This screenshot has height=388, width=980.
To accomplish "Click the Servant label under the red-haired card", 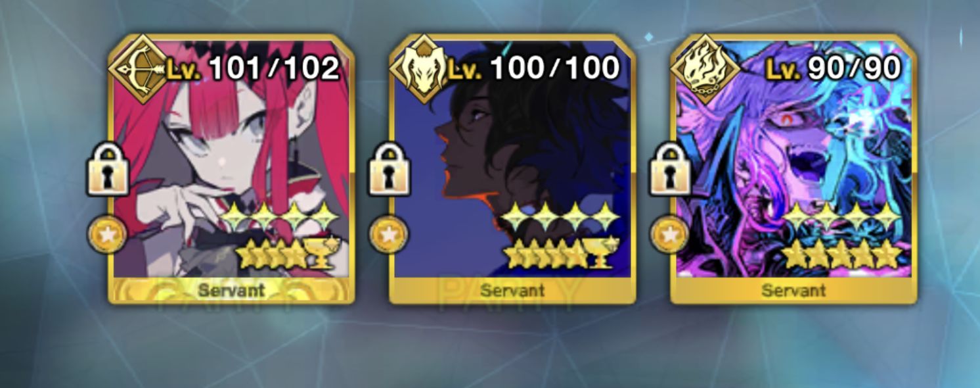I will click(231, 289).
